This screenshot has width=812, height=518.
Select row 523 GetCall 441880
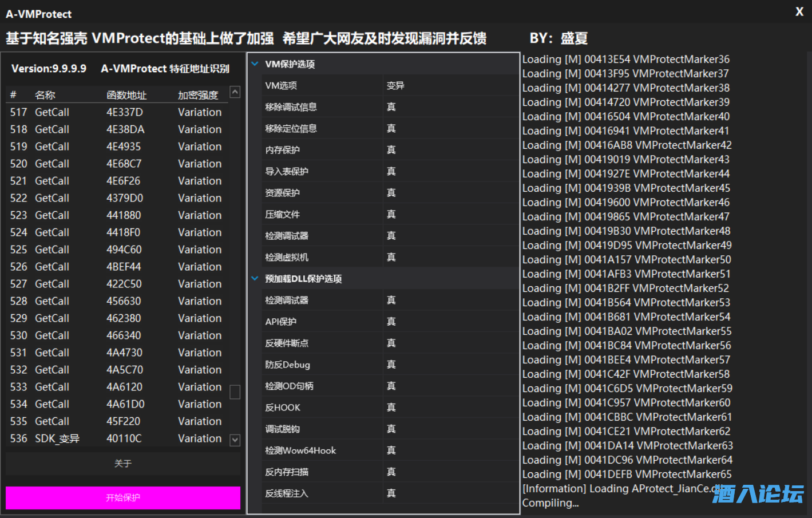[x=117, y=215]
